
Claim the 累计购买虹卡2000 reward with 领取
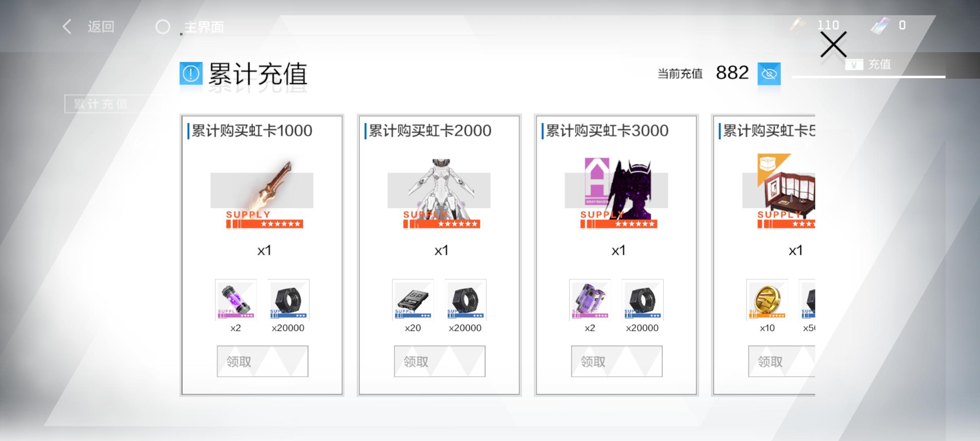439,361
